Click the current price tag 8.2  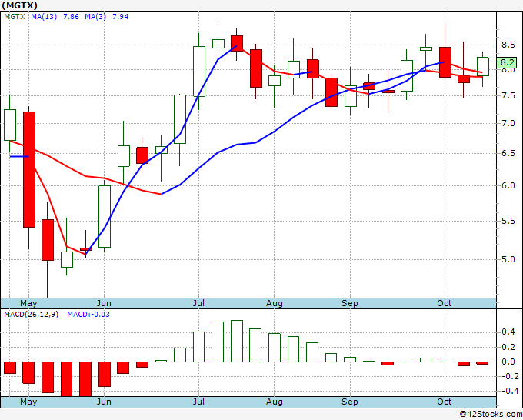pos(507,62)
